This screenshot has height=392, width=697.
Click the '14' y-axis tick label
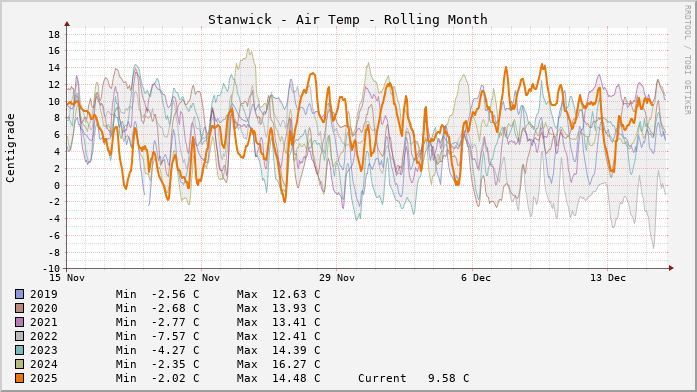[54, 68]
